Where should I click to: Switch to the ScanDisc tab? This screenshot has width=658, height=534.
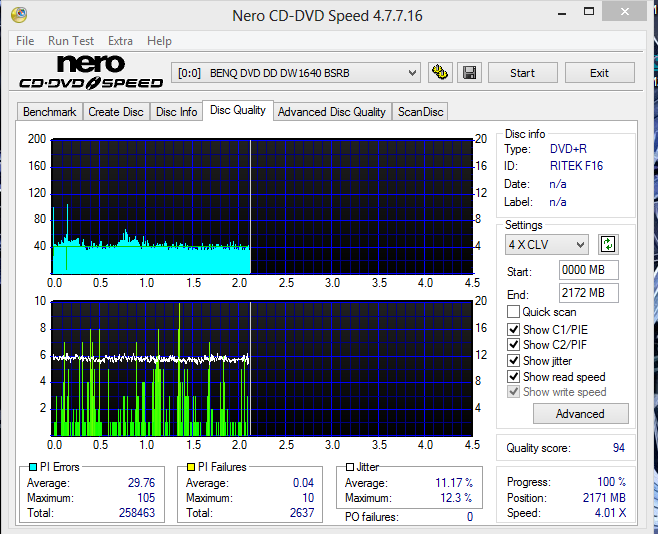pyautogui.click(x=420, y=112)
